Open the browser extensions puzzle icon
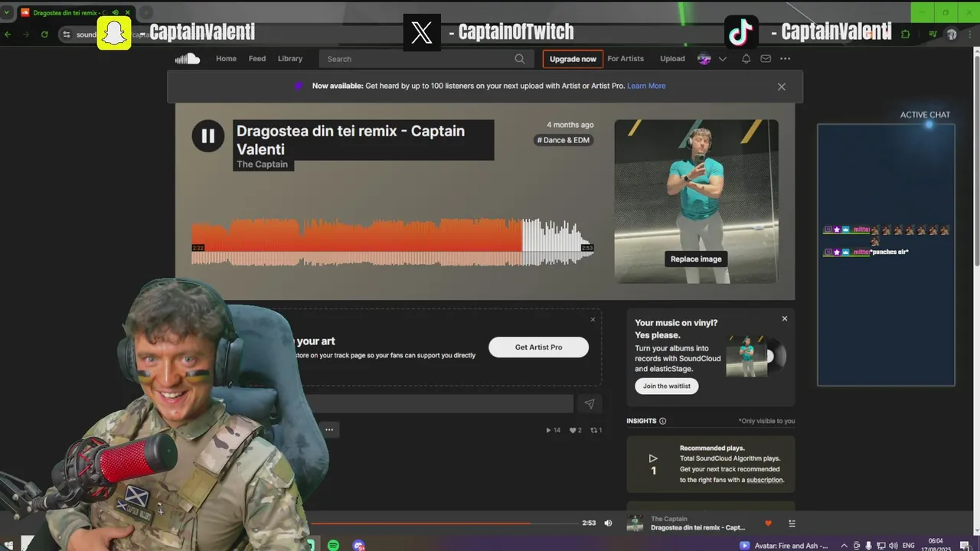The image size is (980, 551). pos(906,34)
